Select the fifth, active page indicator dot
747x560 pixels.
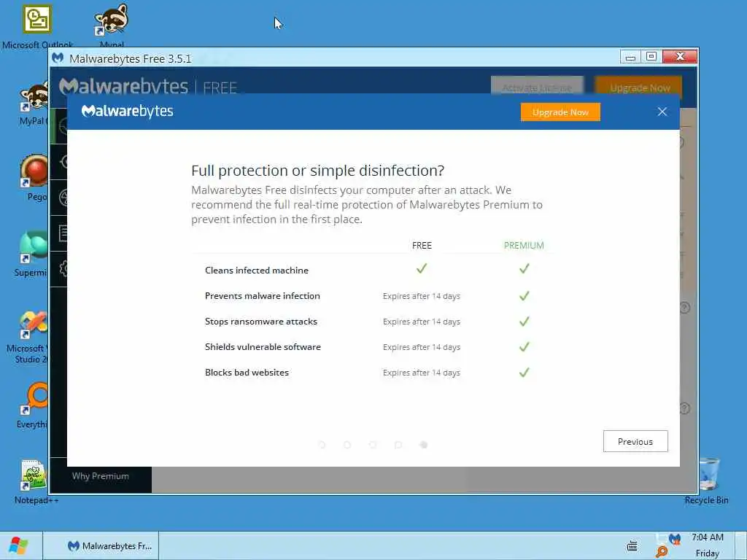pyautogui.click(x=424, y=445)
